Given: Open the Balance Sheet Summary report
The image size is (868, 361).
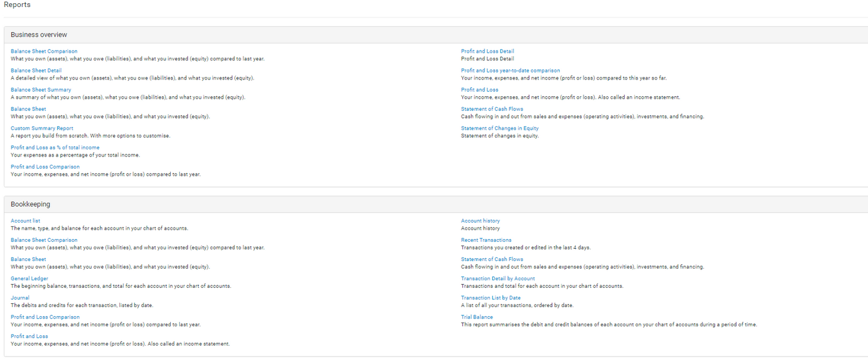Looking at the screenshot, I should tap(40, 90).
